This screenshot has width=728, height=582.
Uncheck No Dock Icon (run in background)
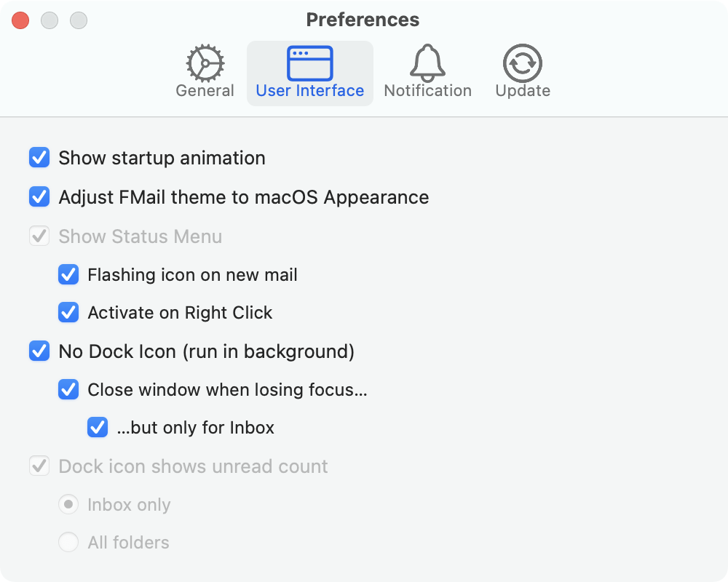39,351
